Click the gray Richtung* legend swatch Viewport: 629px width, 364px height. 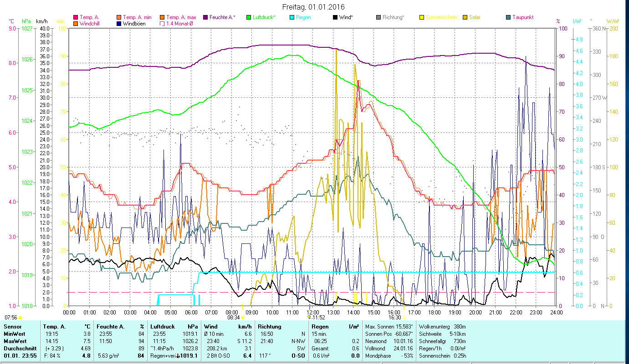pos(378,17)
